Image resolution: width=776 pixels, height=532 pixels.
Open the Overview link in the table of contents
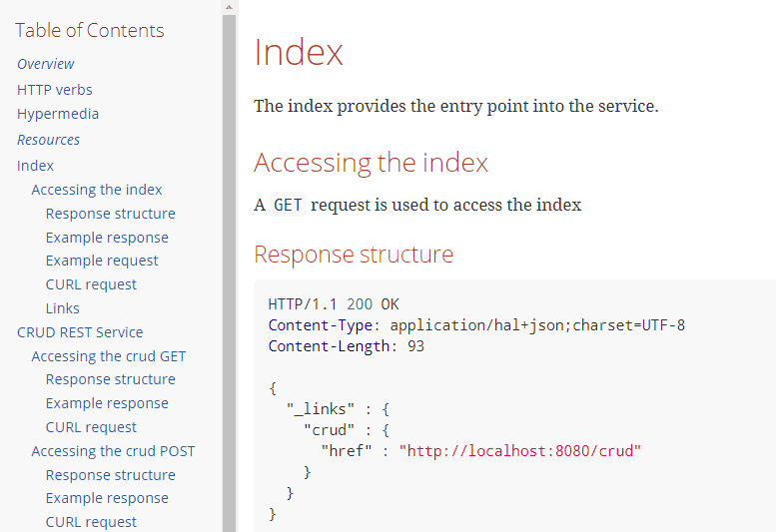click(x=45, y=64)
